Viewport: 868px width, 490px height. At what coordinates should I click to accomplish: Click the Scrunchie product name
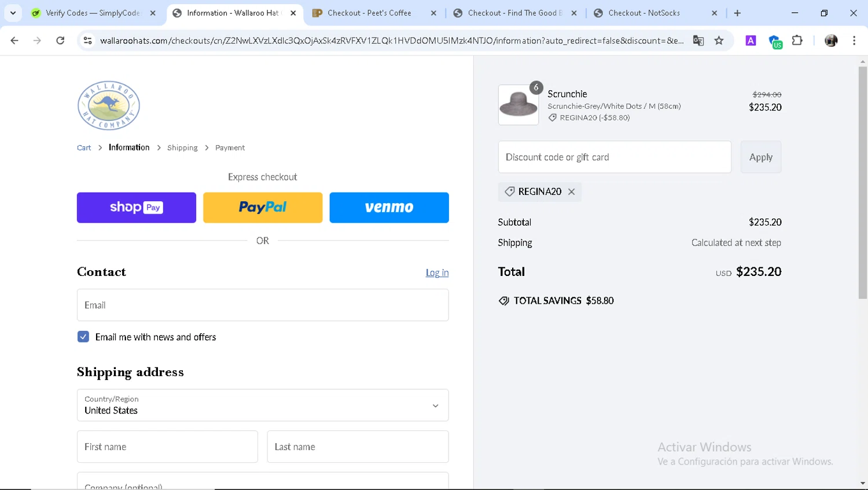click(x=567, y=94)
